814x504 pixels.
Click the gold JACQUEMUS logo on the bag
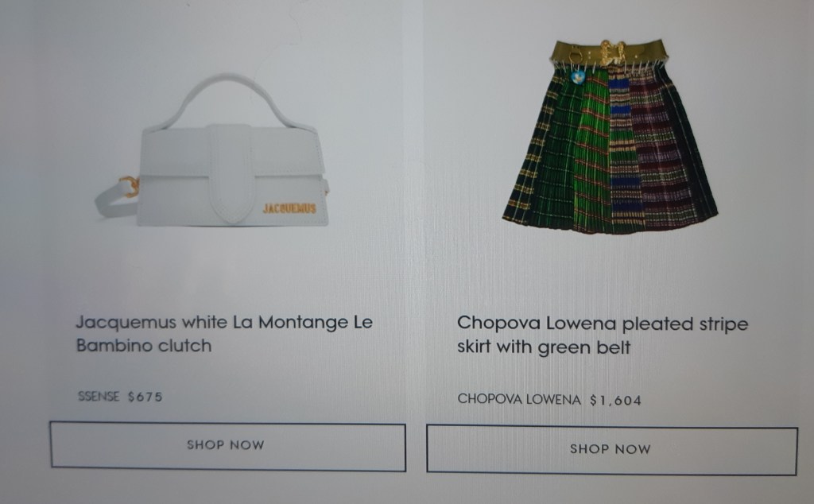[x=289, y=208]
